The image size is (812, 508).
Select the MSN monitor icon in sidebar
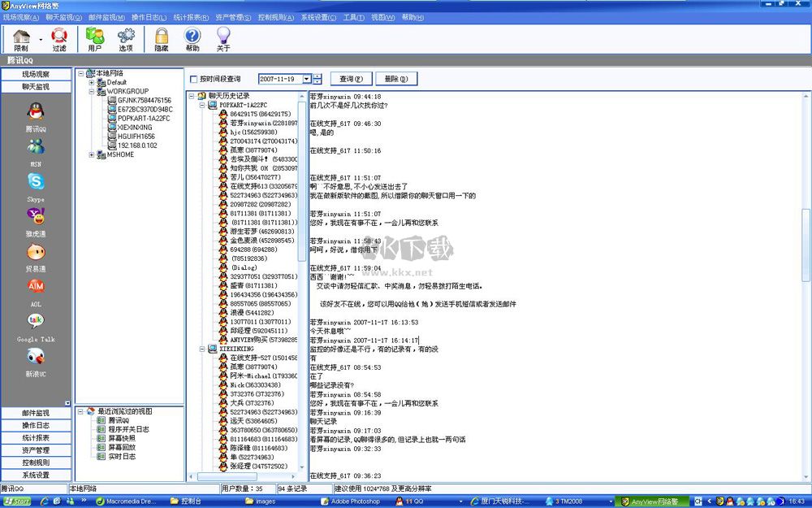pos(36,150)
